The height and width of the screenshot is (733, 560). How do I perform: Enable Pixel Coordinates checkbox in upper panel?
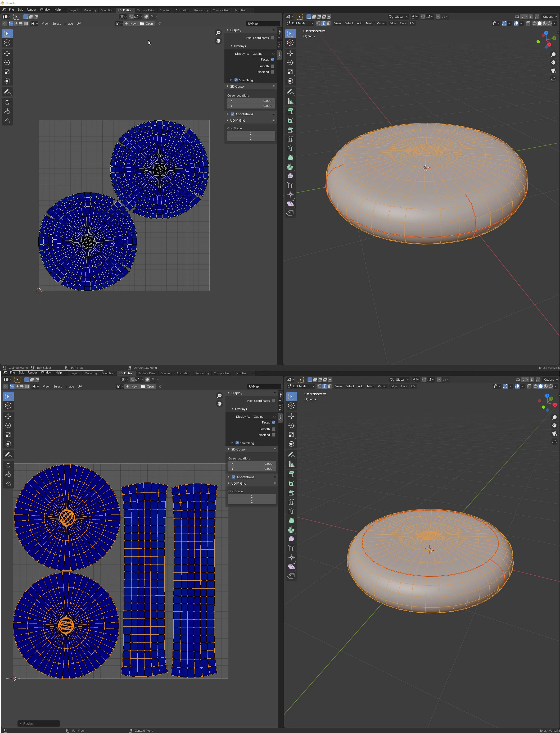(273, 38)
